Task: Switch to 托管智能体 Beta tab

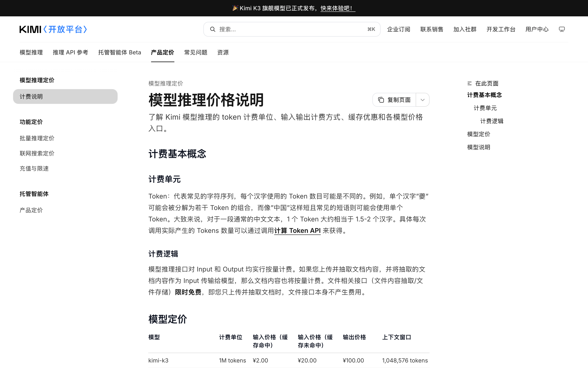Action: [120, 52]
